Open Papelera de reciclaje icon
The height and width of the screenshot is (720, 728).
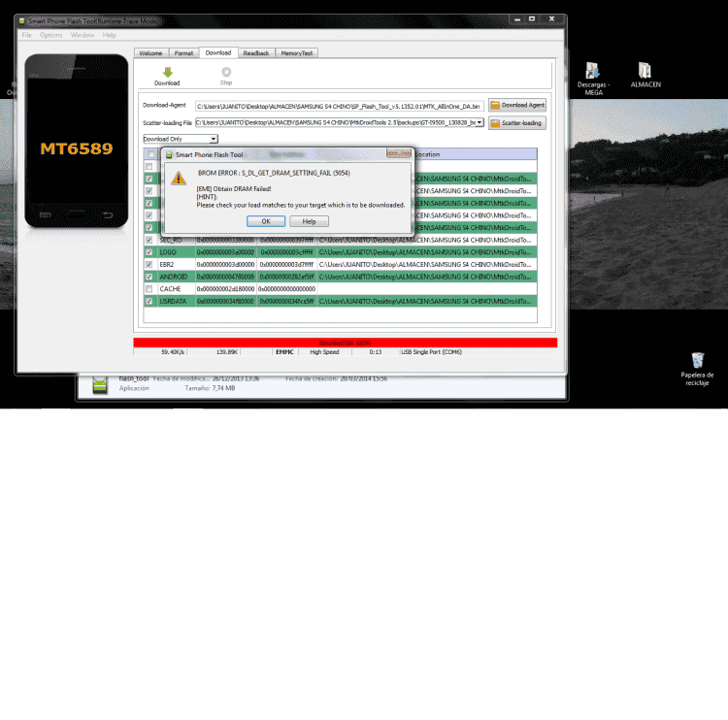697,369
